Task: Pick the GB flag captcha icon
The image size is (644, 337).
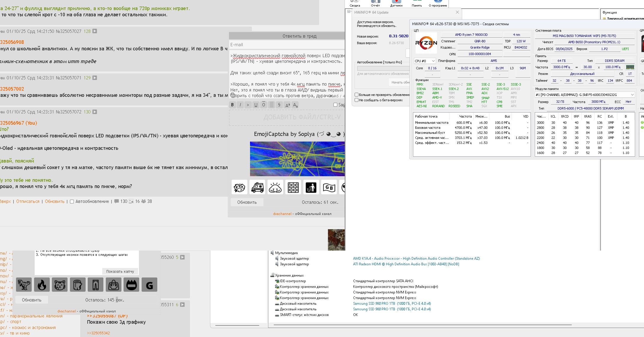Action: point(329,187)
